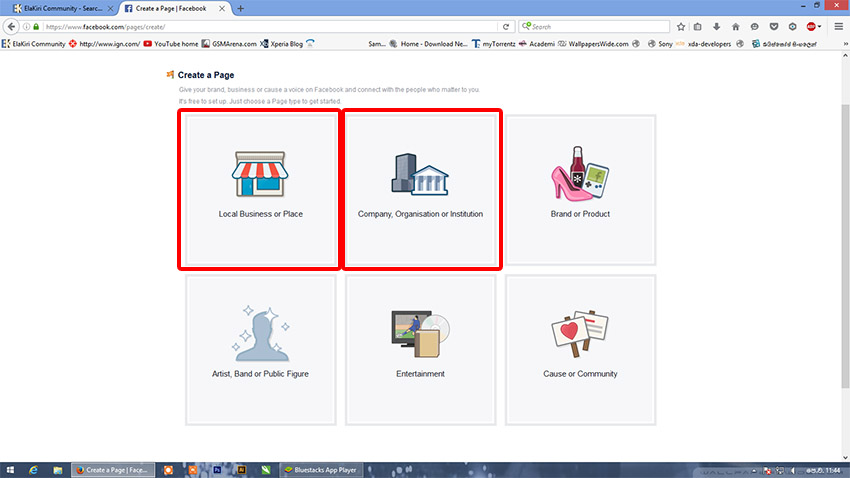The height and width of the screenshot is (478, 850).
Task: Click the 'Create a Page' heading
Action: pos(206,75)
